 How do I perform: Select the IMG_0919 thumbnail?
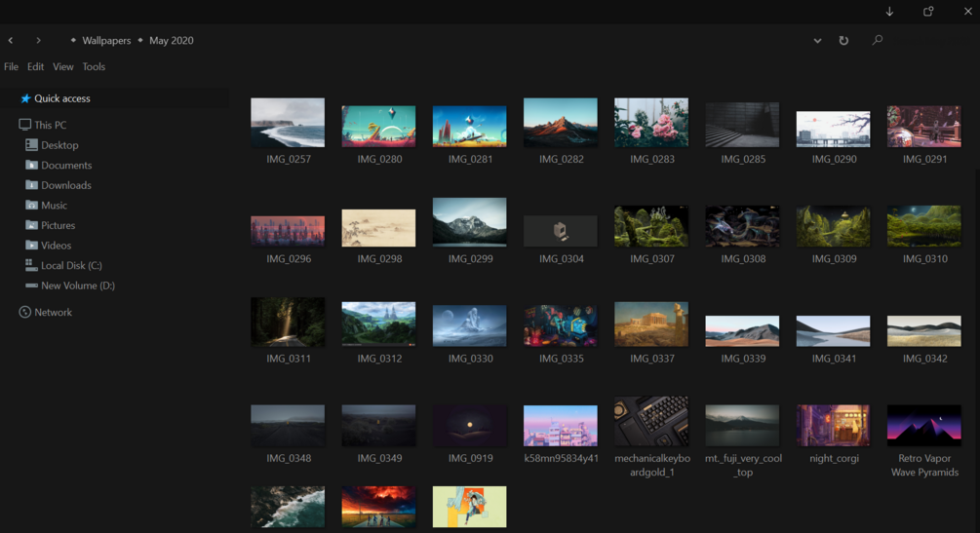(x=469, y=426)
